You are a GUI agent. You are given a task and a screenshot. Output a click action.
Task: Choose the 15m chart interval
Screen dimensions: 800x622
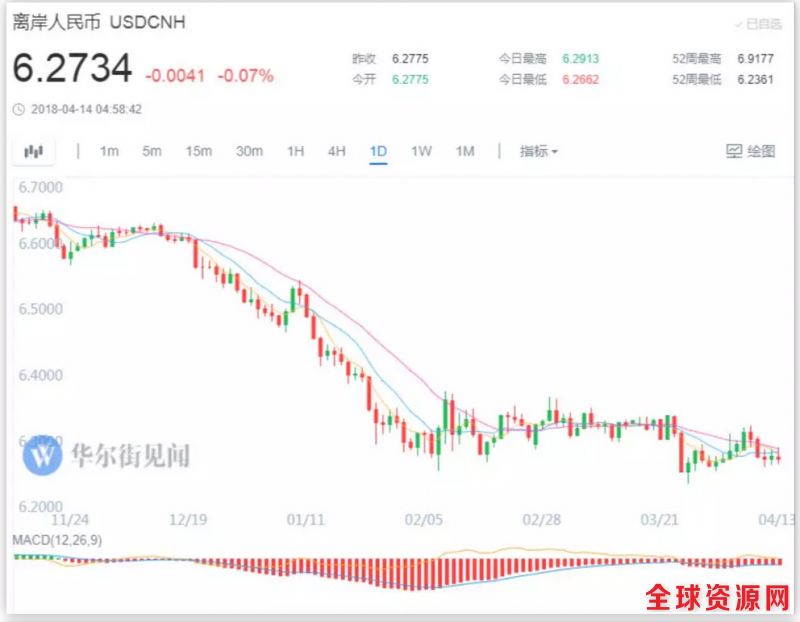click(198, 152)
